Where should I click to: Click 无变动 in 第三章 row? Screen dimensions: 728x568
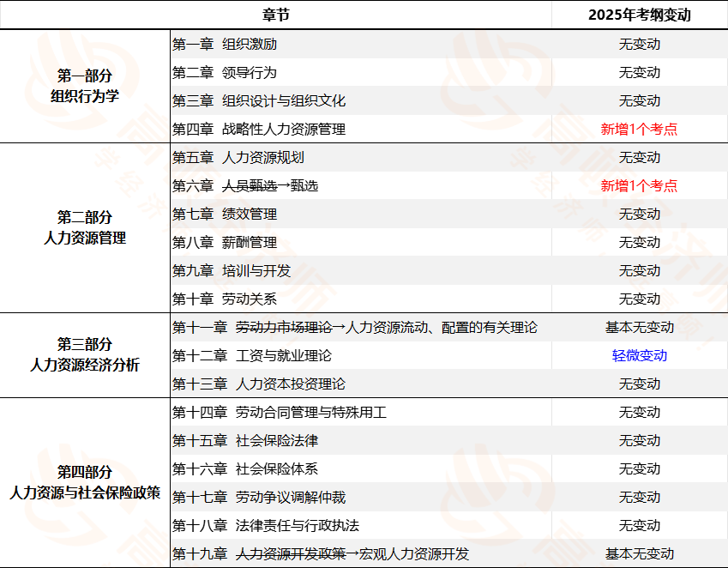[640, 100]
